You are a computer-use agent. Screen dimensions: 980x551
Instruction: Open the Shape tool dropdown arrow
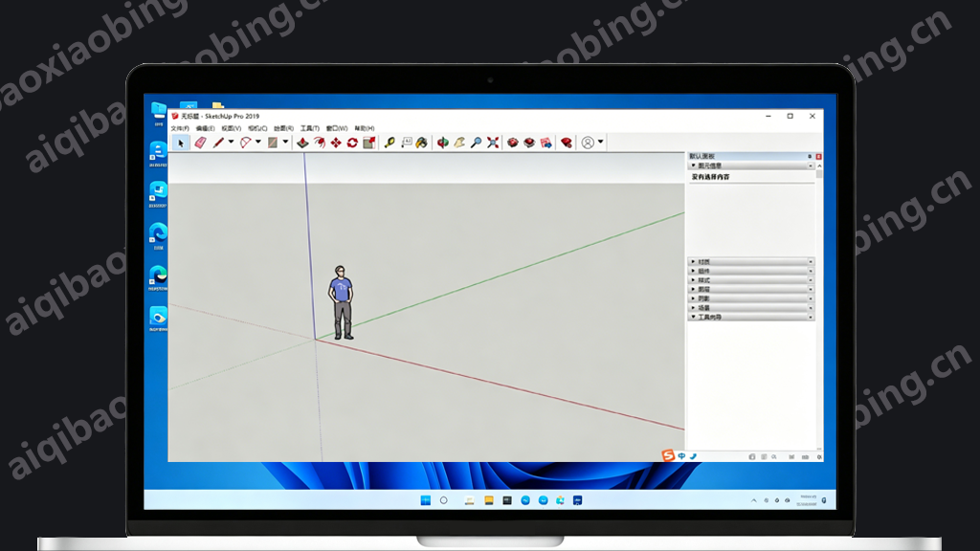285,143
